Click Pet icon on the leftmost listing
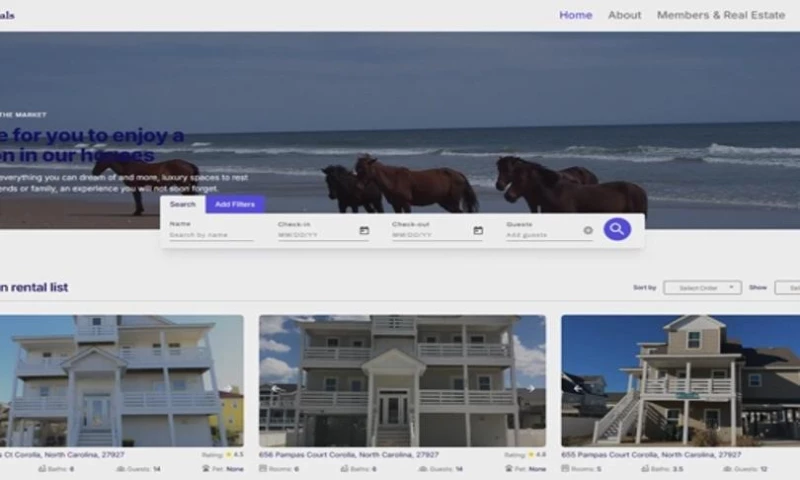This screenshot has width=800, height=480. (206, 468)
